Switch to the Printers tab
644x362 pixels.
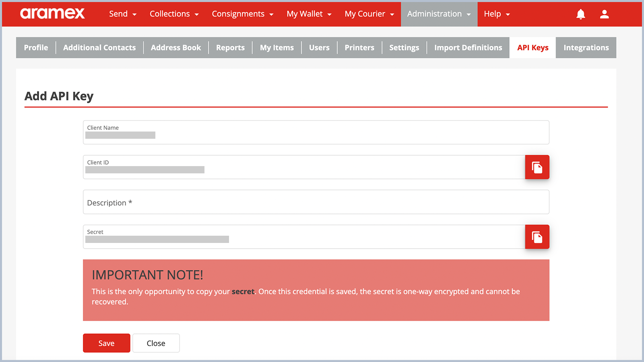pyautogui.click(x=359, y=47)
